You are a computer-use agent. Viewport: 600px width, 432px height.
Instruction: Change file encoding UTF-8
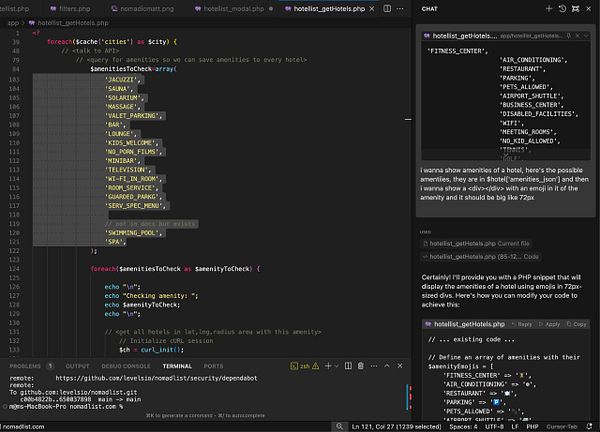pyautogui.click(x=494, y=426)
